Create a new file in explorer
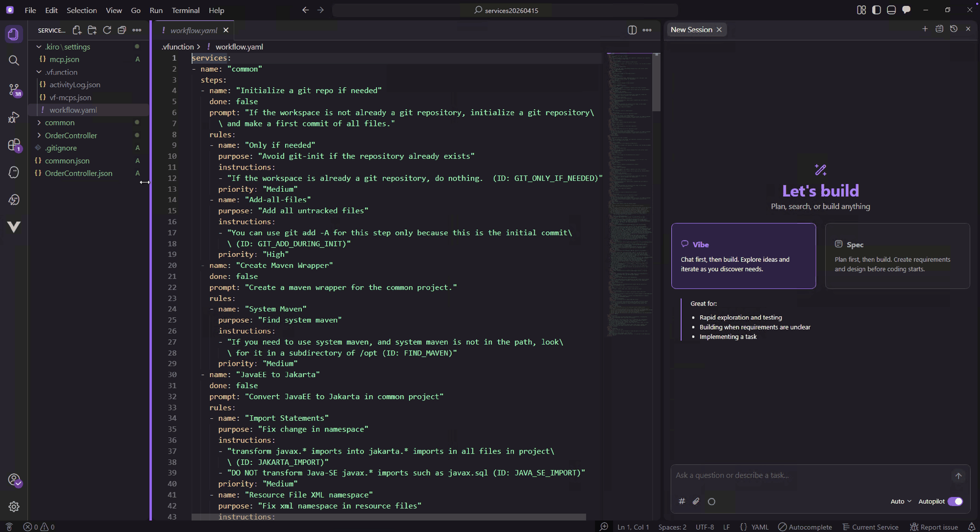Viewport: 980px width, 532px height. pos(77,30)
